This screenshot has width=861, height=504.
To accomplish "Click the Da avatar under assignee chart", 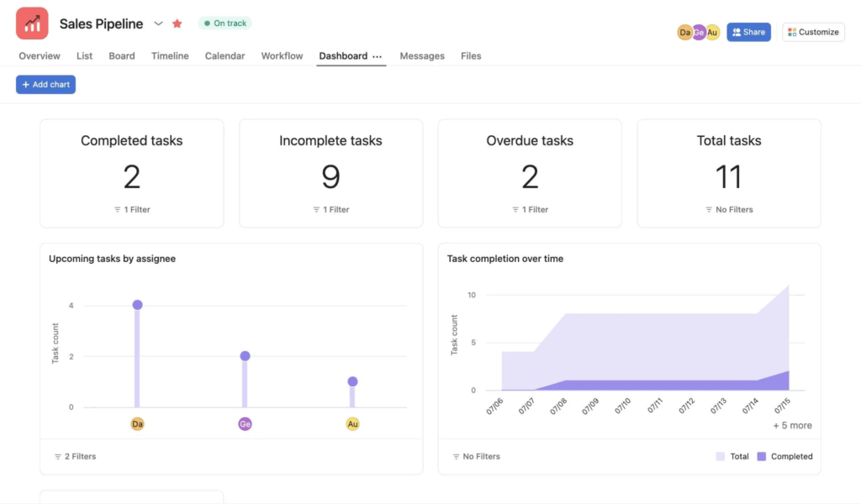I will click(137, 424).
